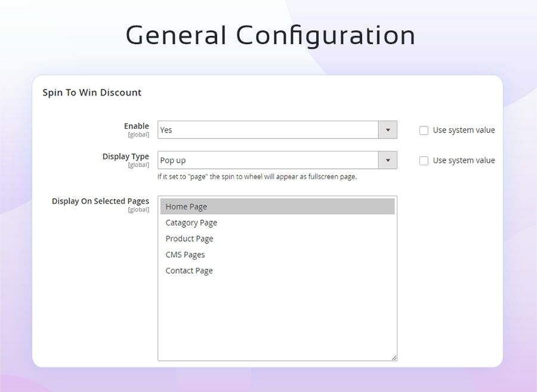Select Contact Page in the pages list
Image resolution: width=537 pixels, height=392 pixels.
[x=277, y=271]
